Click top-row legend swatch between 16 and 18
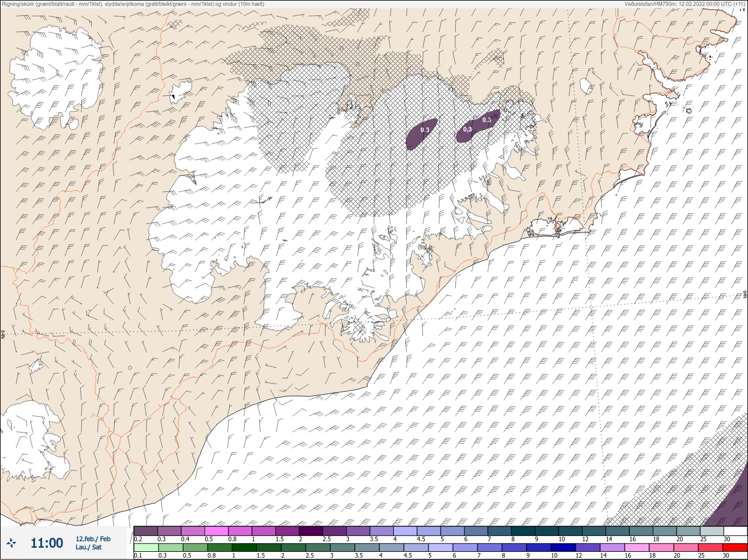This screenshot has height=560, width=748. click(x=641, y=531)
